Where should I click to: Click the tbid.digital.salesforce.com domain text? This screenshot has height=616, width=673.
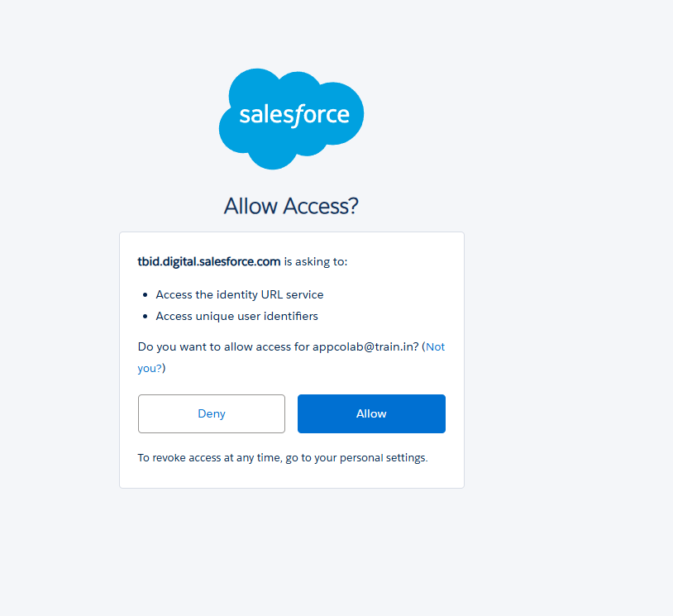(x=208, y=261)
